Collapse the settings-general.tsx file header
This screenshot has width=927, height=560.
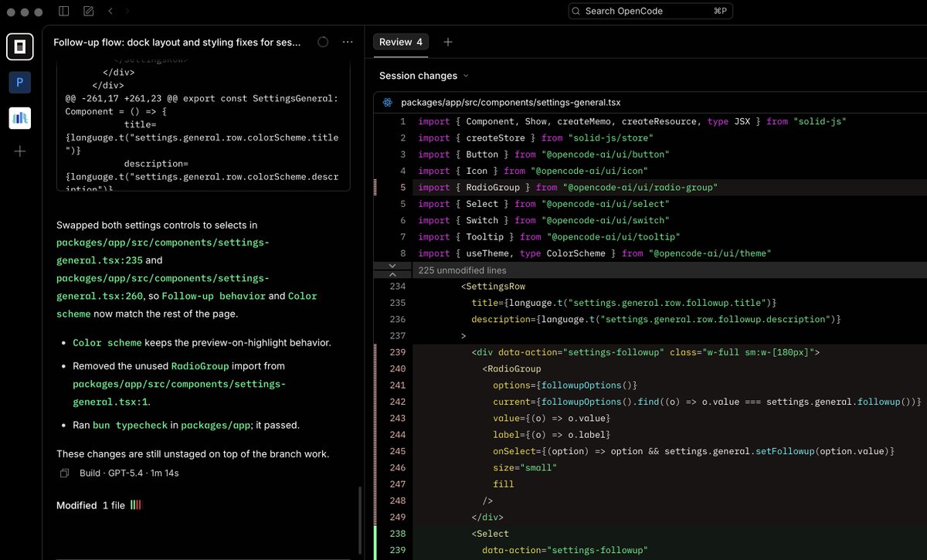click(510, 102)
